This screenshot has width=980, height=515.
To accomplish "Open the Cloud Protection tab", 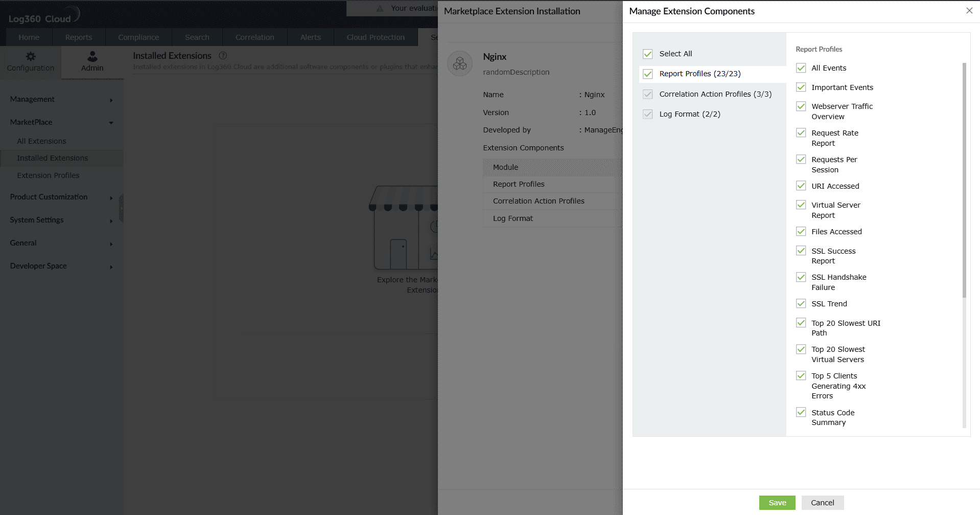I will point(376,37).
